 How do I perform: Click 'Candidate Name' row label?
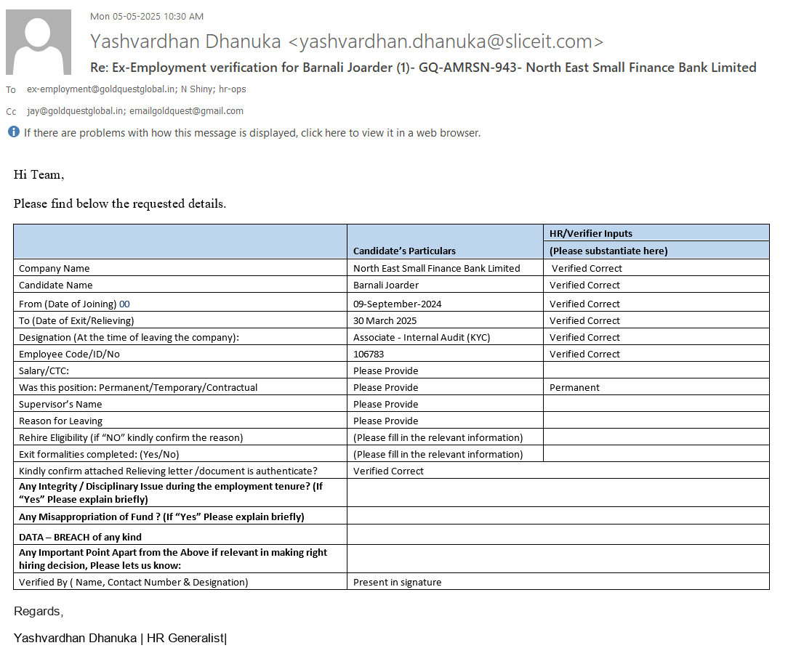[55, 285]
